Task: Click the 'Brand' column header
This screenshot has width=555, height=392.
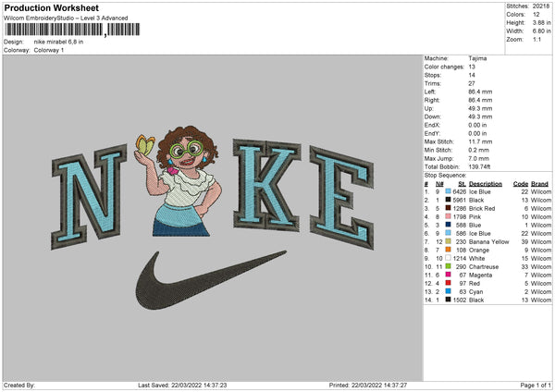Action: [539, 184]
